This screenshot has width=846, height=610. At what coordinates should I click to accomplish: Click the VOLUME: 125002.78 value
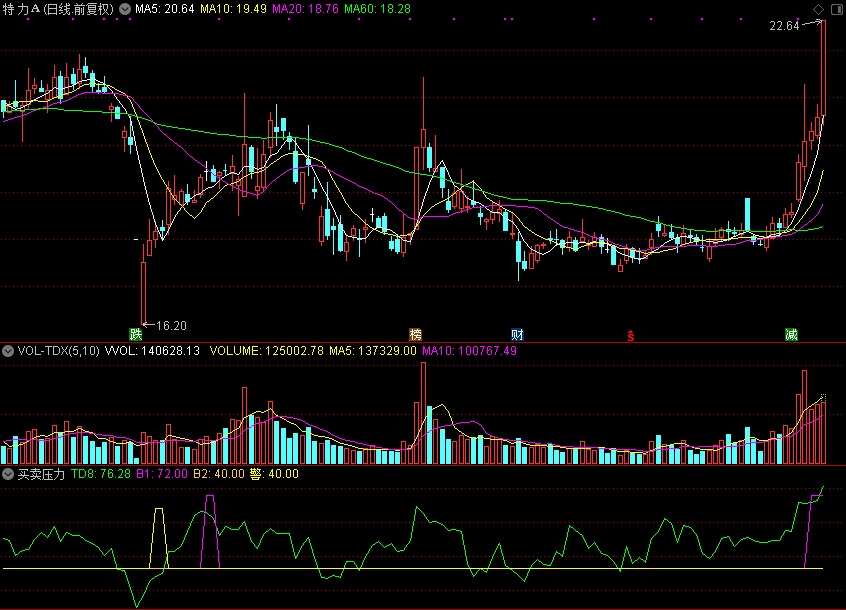(x=267, y=351)
